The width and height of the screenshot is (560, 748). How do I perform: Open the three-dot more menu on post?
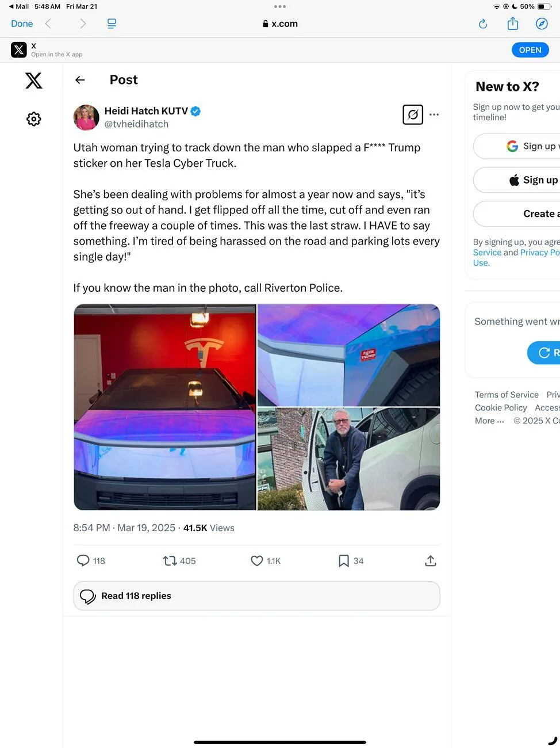tap(434, 115)
